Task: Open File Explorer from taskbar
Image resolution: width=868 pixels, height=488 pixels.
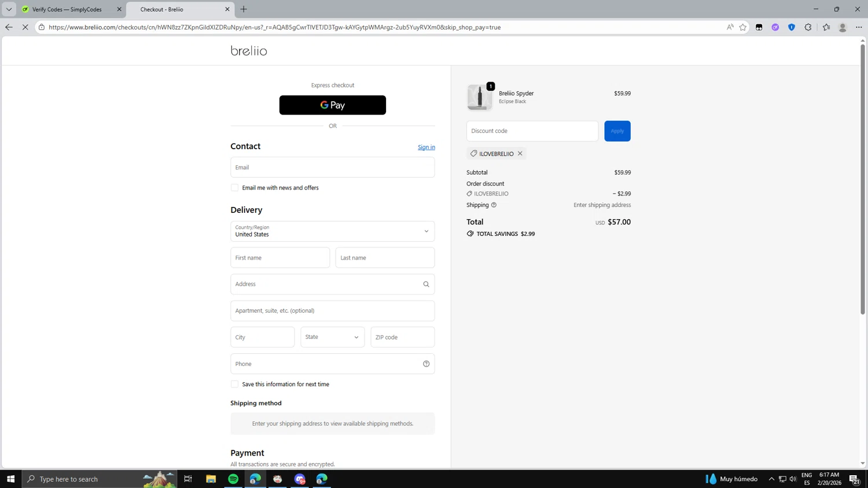Action: [x=211, y=479]
